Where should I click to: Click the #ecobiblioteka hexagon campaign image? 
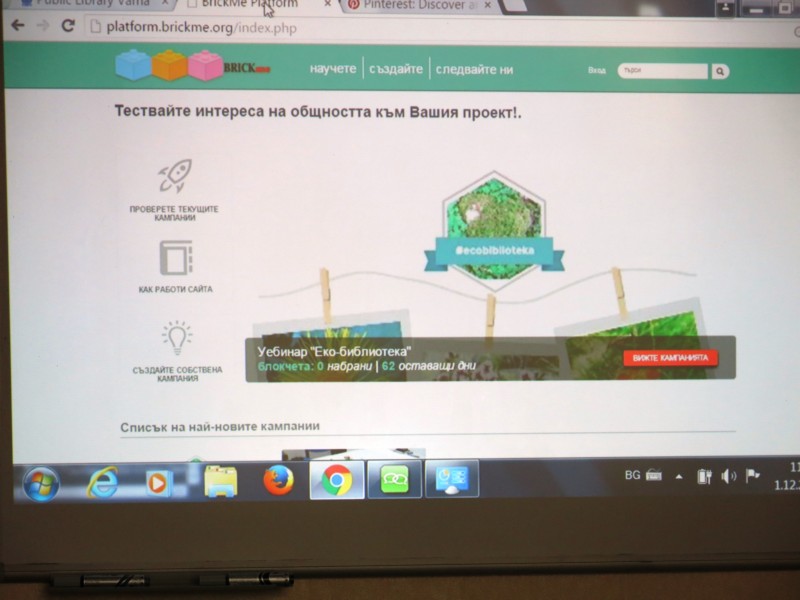[x=491, y=211]
